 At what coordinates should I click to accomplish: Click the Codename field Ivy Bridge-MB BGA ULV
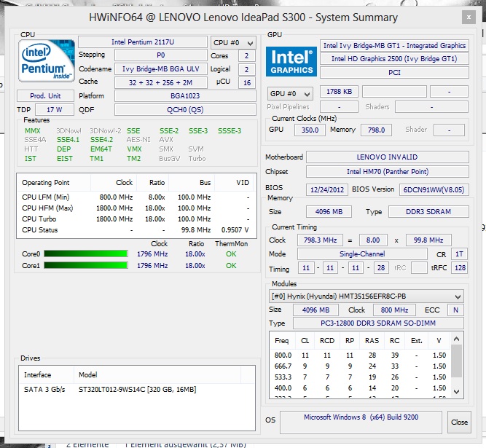(160, 68)
